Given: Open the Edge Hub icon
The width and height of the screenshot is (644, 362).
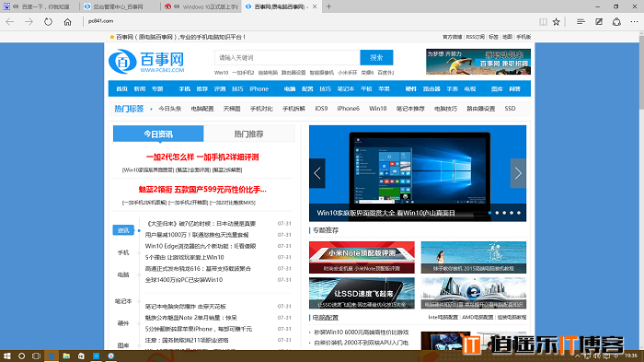Looking at the screenshot, I should pos(581,22).
